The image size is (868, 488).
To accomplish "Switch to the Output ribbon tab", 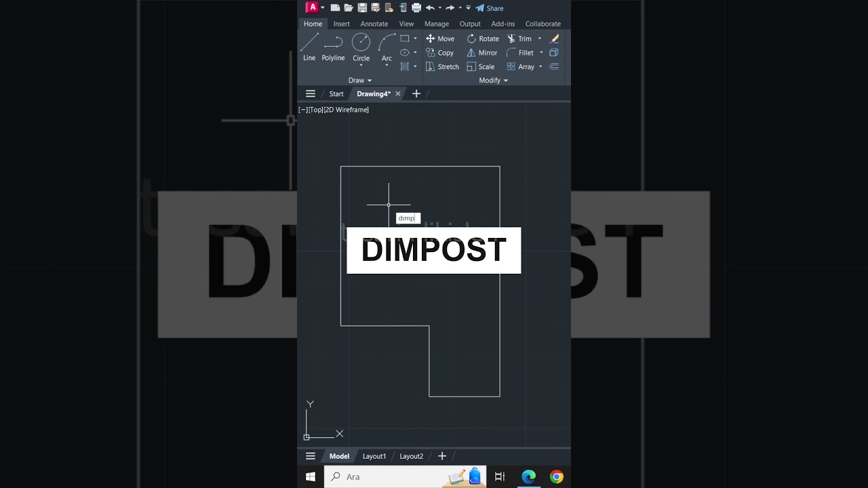I will [470, 24].
